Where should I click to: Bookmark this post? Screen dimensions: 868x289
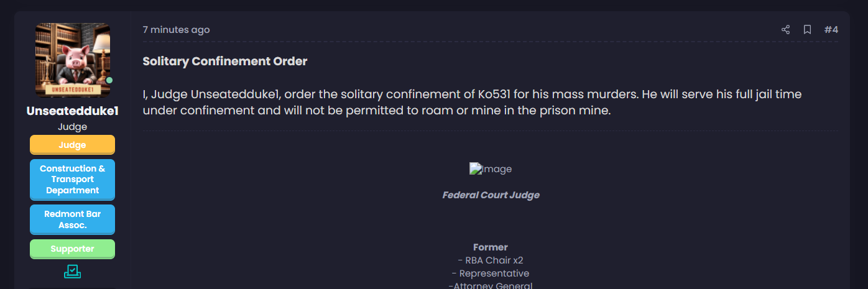point(807,30)
